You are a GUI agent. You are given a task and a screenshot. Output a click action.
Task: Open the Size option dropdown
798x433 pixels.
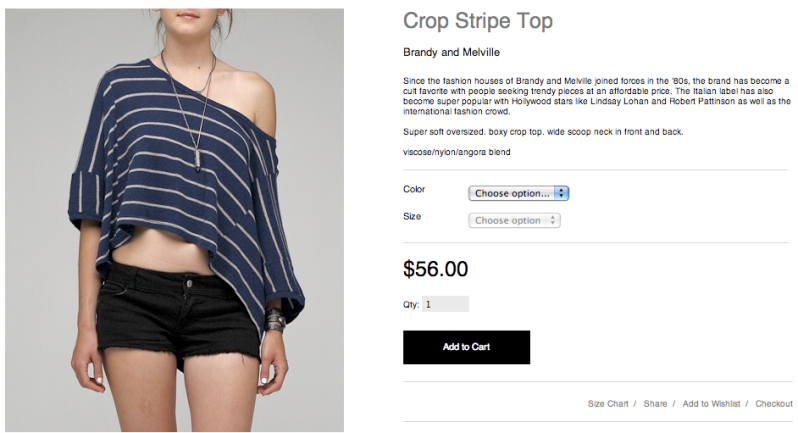coord(514,220)
